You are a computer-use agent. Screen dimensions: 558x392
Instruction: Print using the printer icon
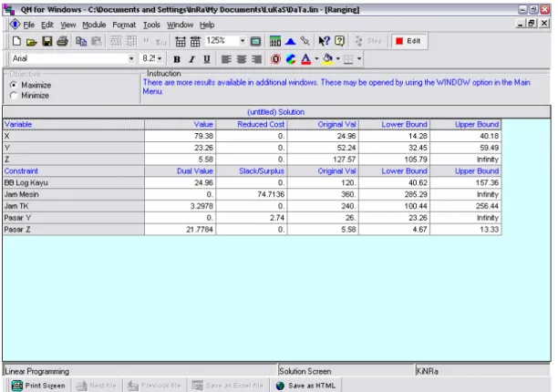(62, 41)
